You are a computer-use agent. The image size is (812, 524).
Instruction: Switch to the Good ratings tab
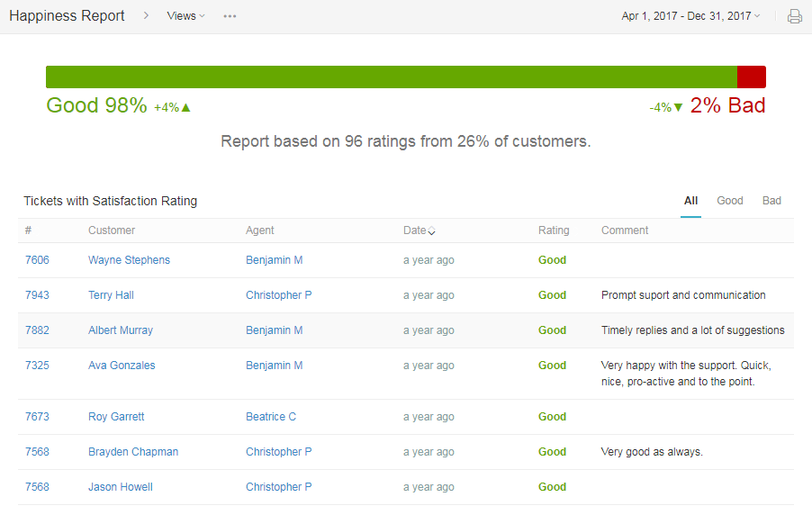(x=730, y=201)
